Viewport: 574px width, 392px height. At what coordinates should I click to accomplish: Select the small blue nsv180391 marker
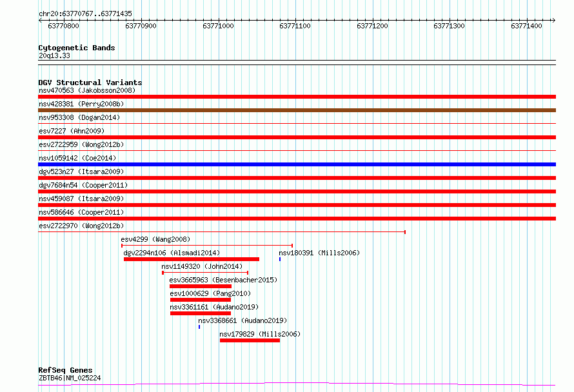(280, 259)
